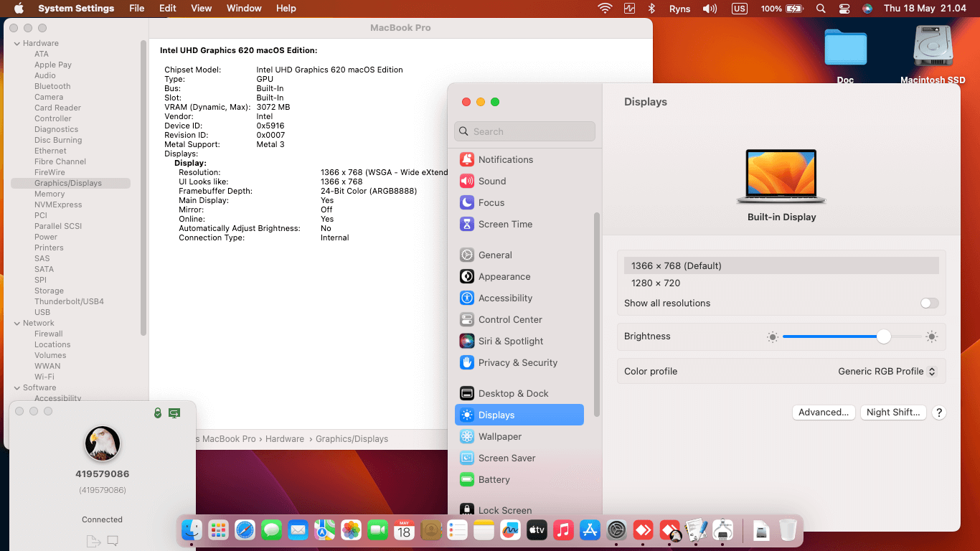This screenshot has height=551, width=980.
Task: Select Thunderbolt/USB4 in System Information sidebar
Action: click(x=69, y=301)
